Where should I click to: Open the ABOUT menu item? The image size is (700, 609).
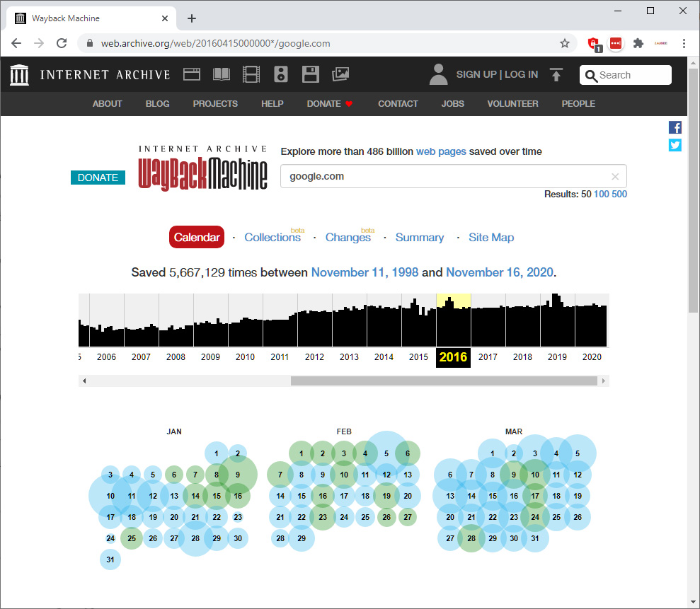tap(107, 103)
